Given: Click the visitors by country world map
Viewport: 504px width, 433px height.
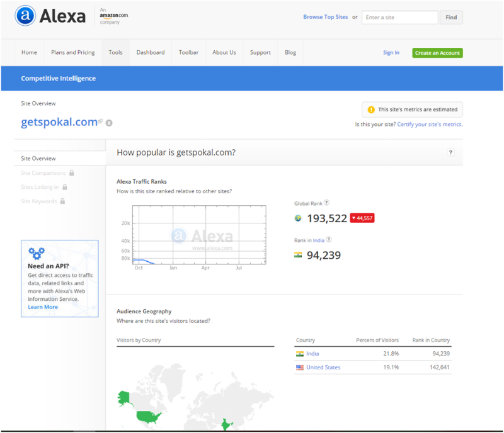Looking at the screenshot, I should (x=195, y=397).
